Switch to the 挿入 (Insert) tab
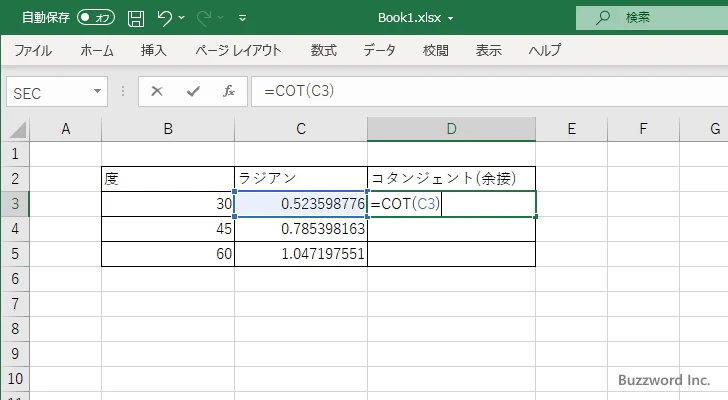 tap(154, 50)
